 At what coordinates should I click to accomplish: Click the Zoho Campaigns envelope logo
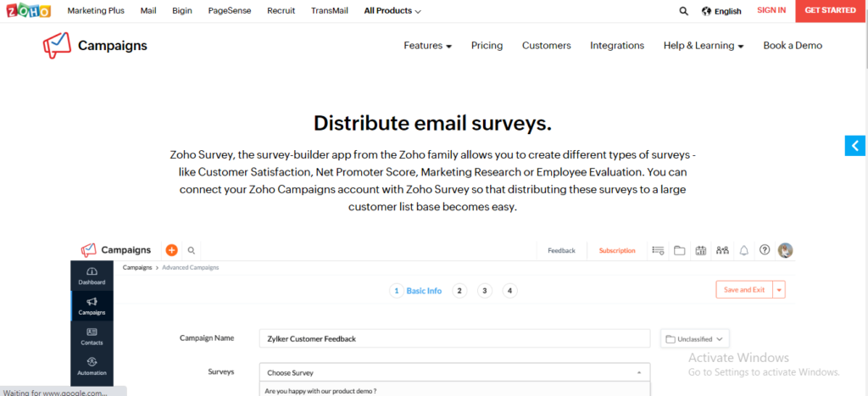(57, 46)
